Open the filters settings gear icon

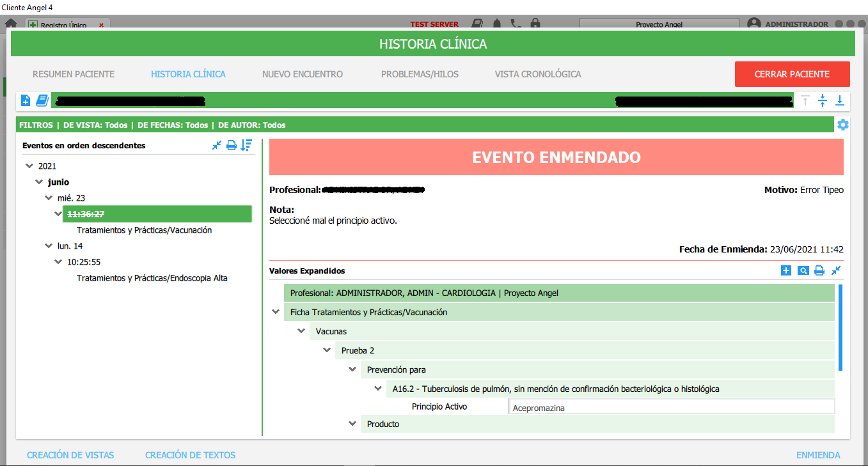coord(843,125)
